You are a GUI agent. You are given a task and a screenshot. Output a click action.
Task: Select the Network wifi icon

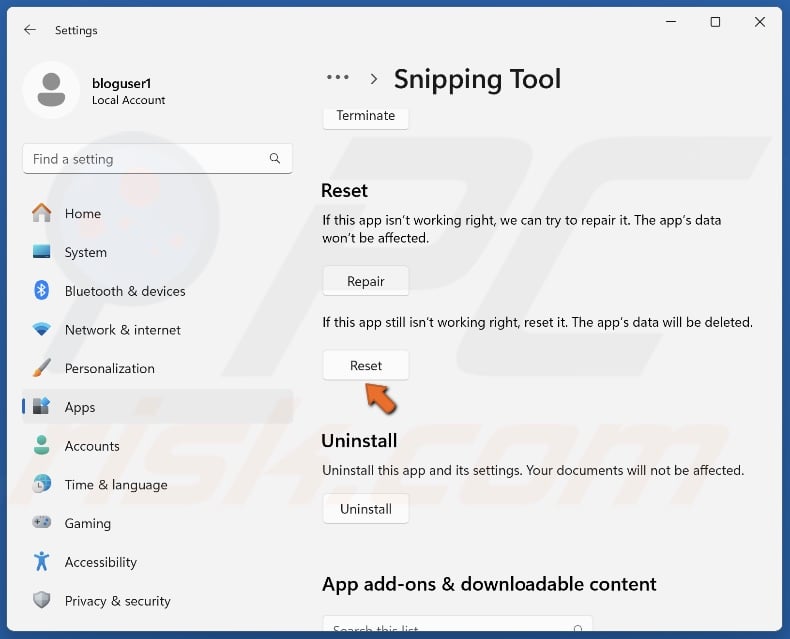pyautogui.click(x=41, y=329)
